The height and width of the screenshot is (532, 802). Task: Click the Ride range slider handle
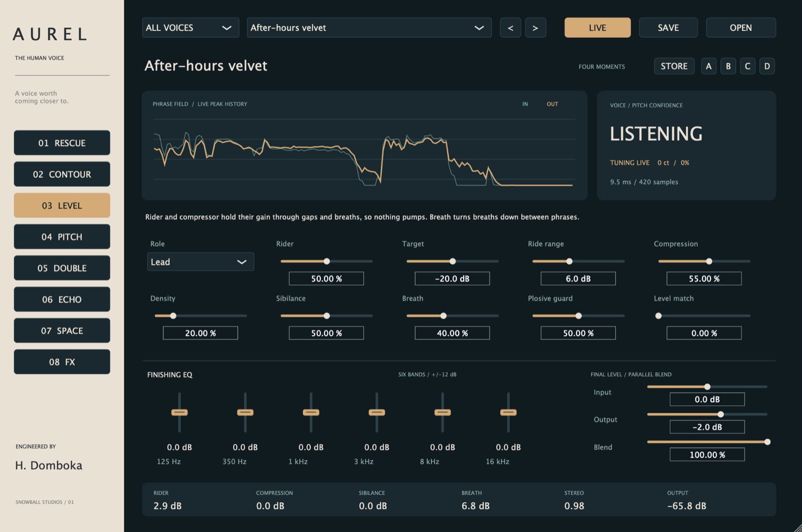(x=569, y=261)
